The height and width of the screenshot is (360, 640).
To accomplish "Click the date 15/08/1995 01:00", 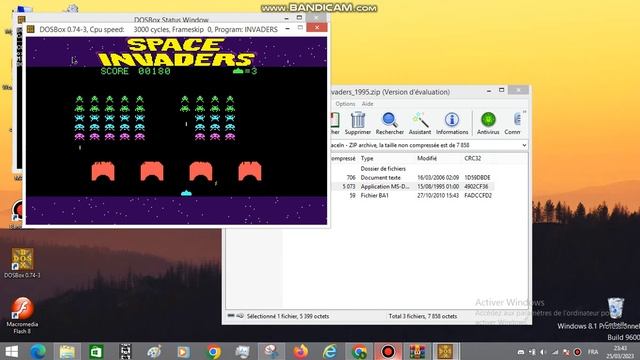I will click(438, 187).
